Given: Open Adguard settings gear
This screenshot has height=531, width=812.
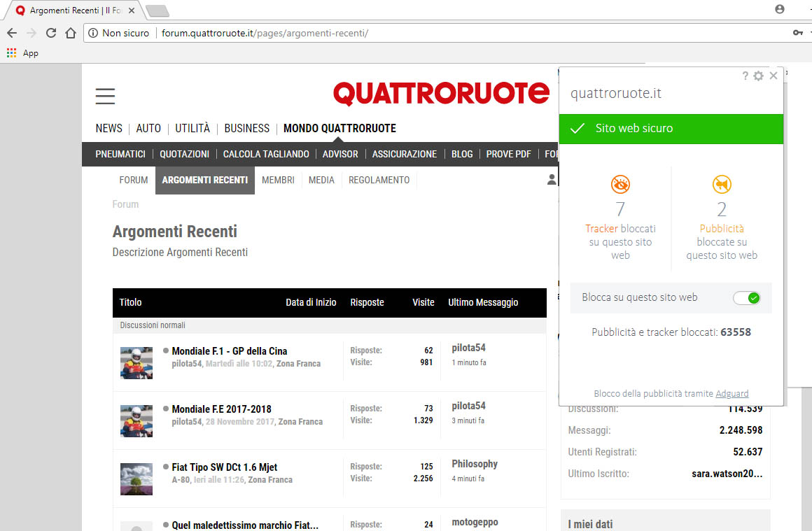Looking at the screenshot, I should 758,76.
